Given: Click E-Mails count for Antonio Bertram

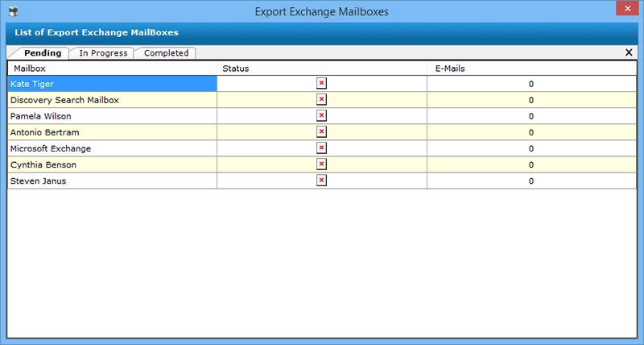Looking at the screenshot, I should (x=531, y=132).
